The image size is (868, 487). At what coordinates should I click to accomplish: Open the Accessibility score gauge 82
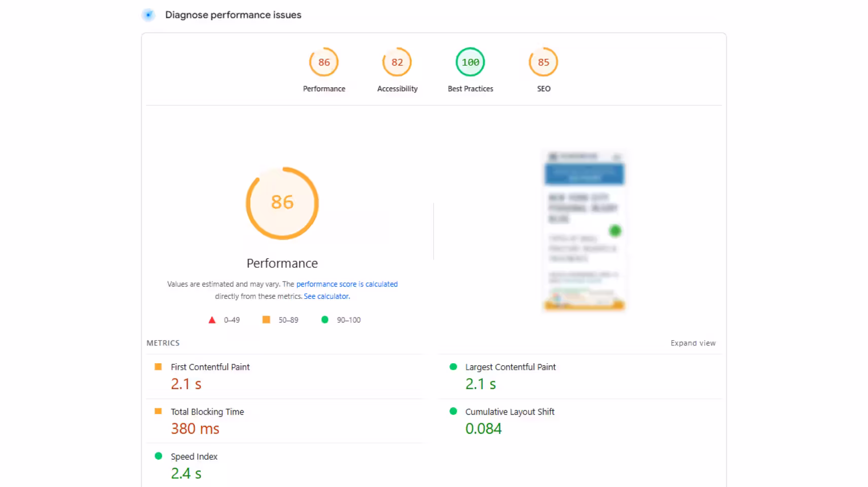point(397,62)
